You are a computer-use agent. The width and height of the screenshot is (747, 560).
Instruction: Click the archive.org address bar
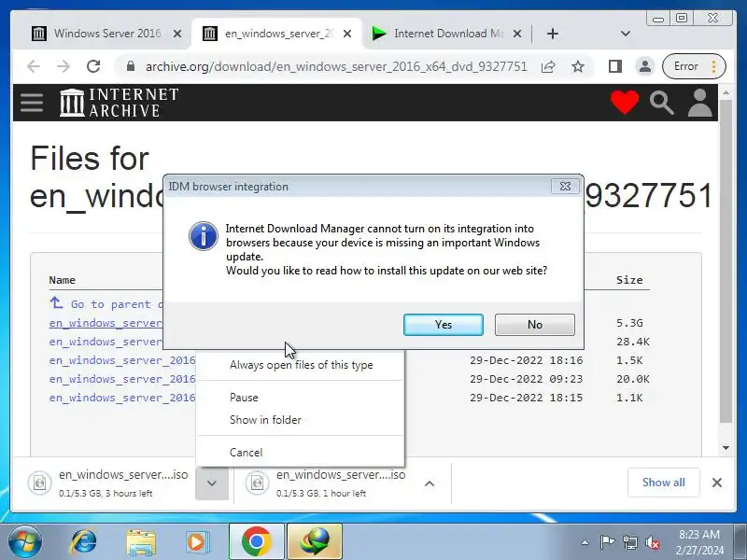coord(336,66)
